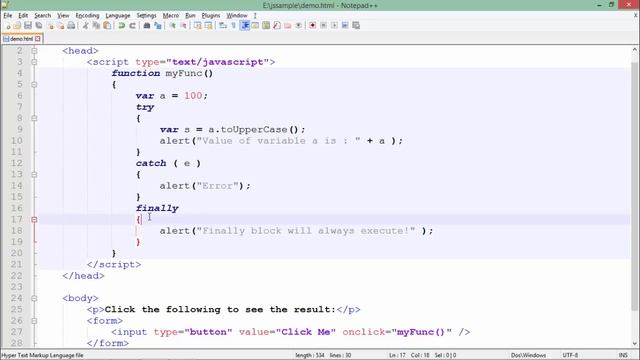Open the Search menu
Viewport: 640px width, 360px height.
(x=42, y=16)
